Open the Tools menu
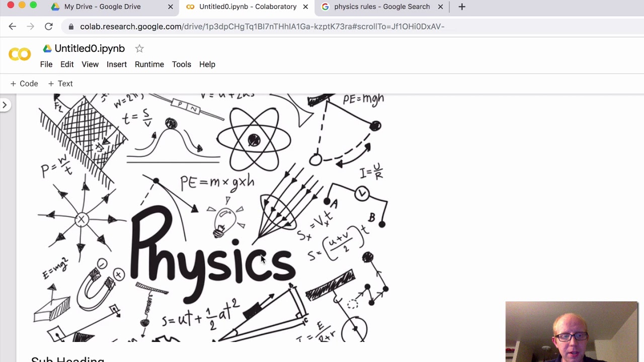Viewport: 644px width, 362px height. coord(182,64)
